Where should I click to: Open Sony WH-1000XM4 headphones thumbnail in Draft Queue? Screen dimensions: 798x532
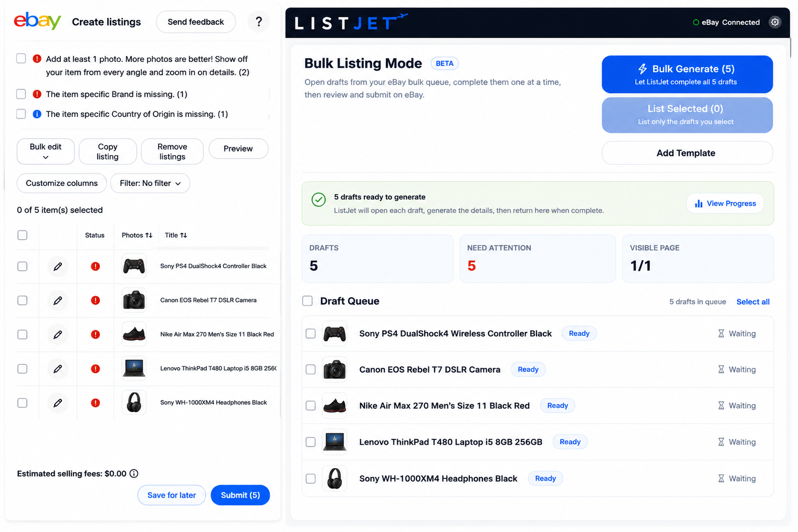click(334, 478)
